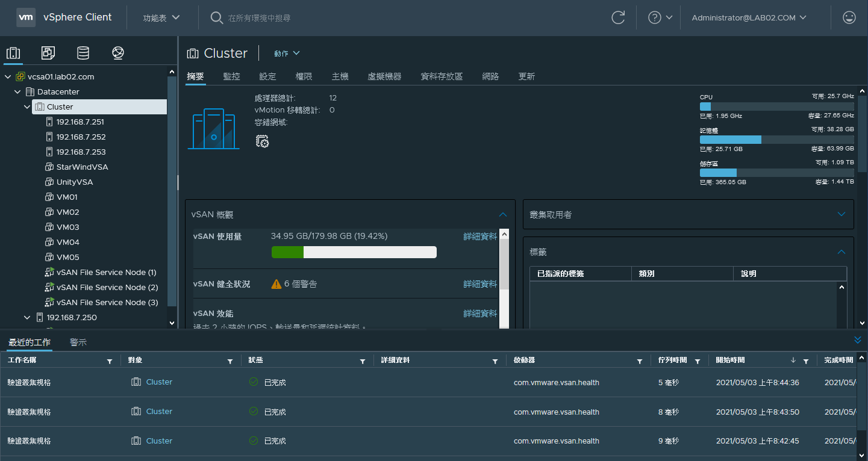Open the VMs and Templates inventory view
The image size is (868, 461).
coord(48,53)
